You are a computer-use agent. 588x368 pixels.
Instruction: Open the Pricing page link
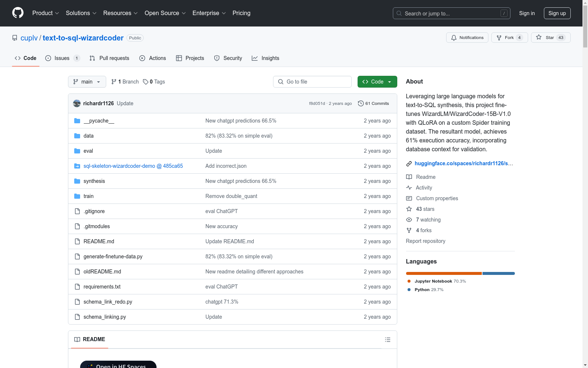coord(241,13)
